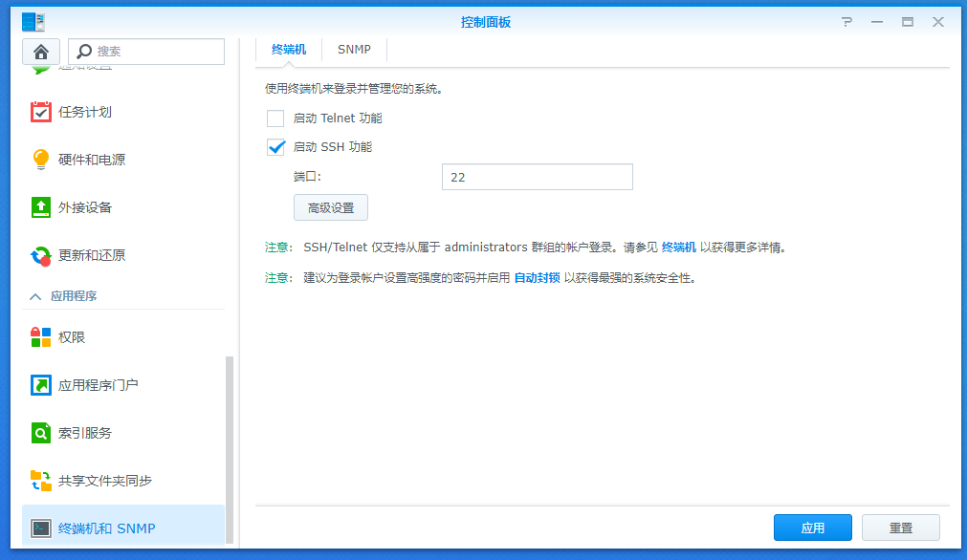Select 共享文件夹同步 in the sidebar
The height and width of the screenshot is (560, 967).
[105, 481]
